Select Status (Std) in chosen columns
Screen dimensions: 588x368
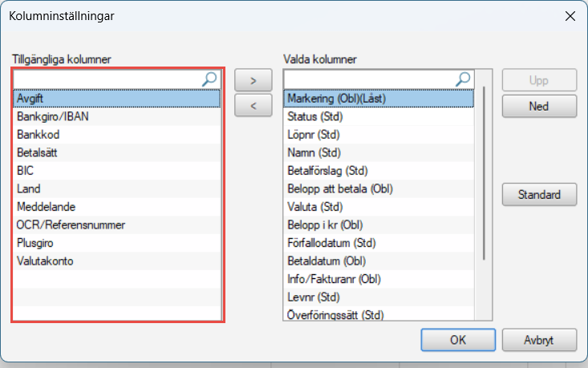pos(379,116)
